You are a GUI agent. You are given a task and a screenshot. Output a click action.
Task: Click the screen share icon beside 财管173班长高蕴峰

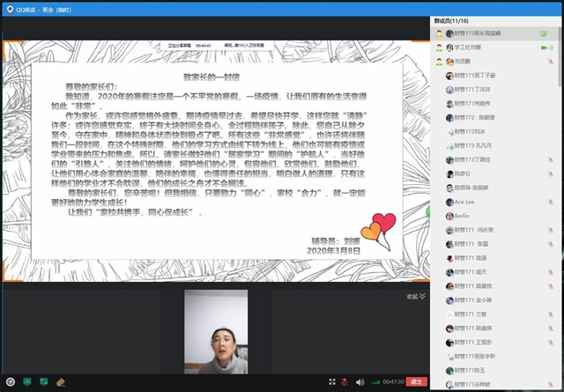(545, 33)
